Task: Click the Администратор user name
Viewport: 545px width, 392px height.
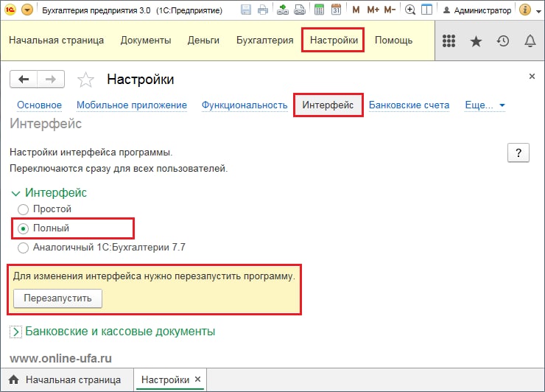Action: click(482, 10)
